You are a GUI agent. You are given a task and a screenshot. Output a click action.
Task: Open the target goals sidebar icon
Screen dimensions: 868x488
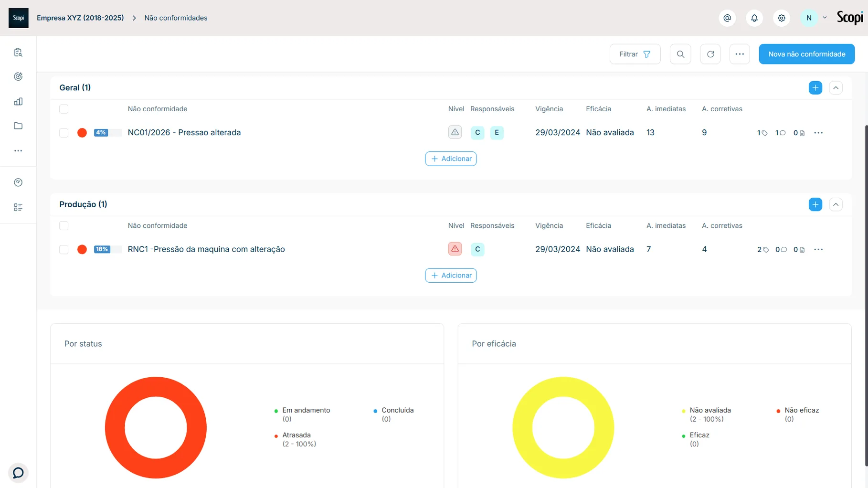coord(18,76)
